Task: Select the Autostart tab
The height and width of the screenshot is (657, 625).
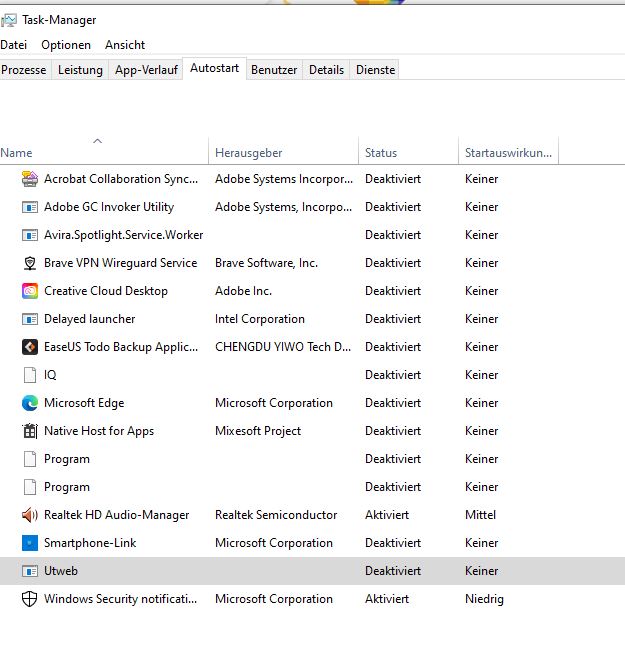Action: click(x=214, y=68)
